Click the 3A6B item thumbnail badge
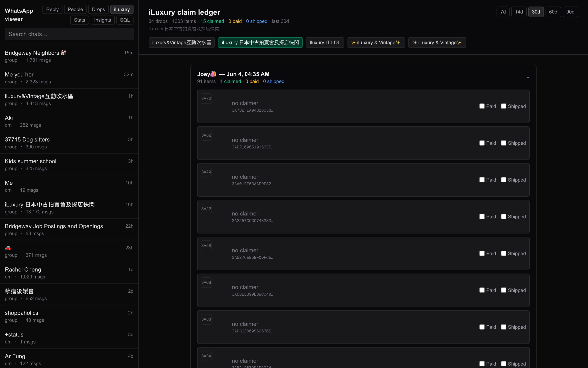 pos(206,282)
